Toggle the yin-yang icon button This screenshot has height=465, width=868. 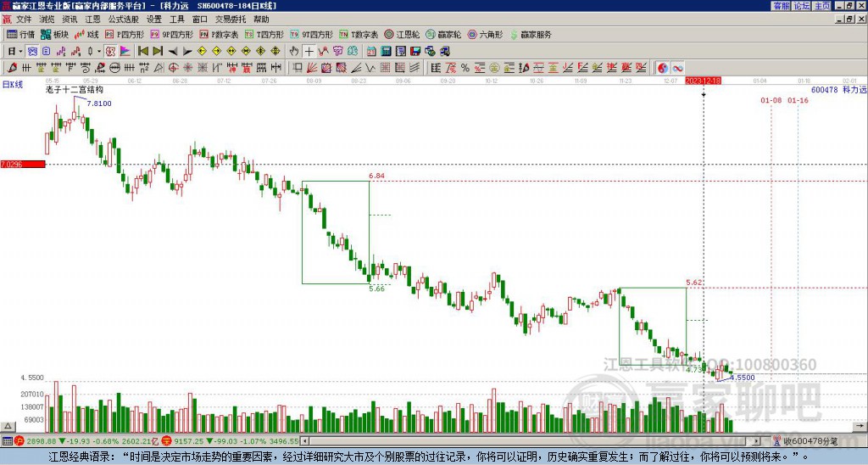click(663, 68)
